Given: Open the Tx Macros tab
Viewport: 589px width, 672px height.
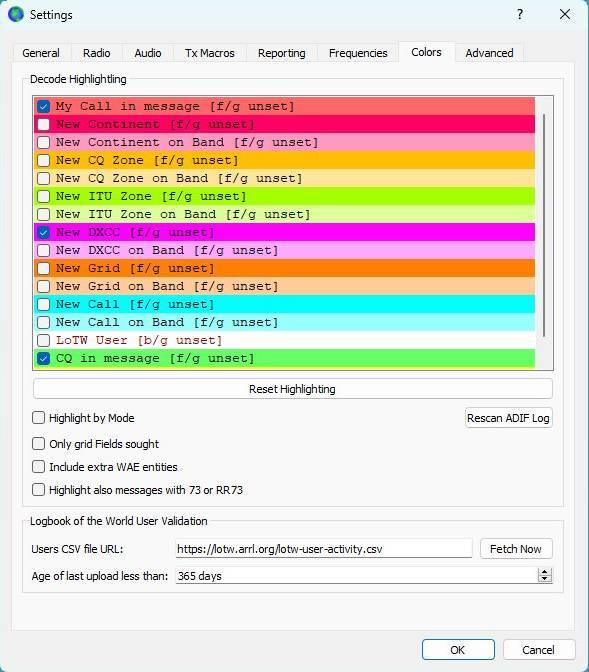Looking at the screenshot, I should [x=210, y=53].
